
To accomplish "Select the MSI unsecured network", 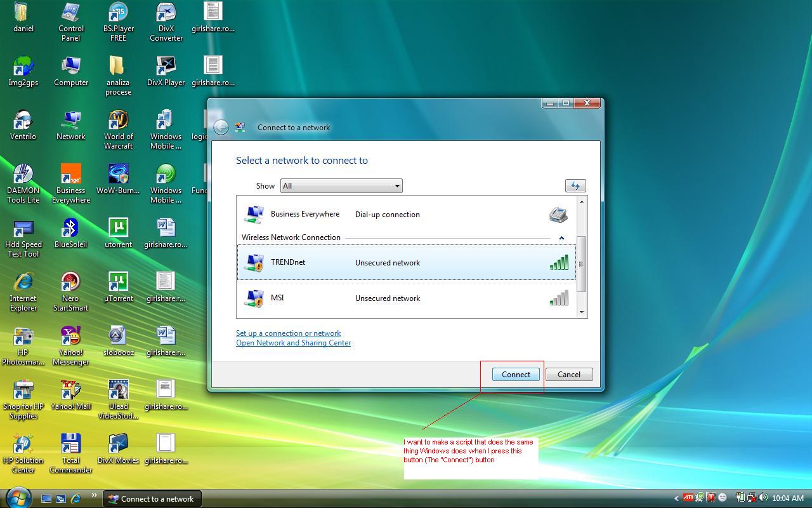I will (x=406, y=298).
